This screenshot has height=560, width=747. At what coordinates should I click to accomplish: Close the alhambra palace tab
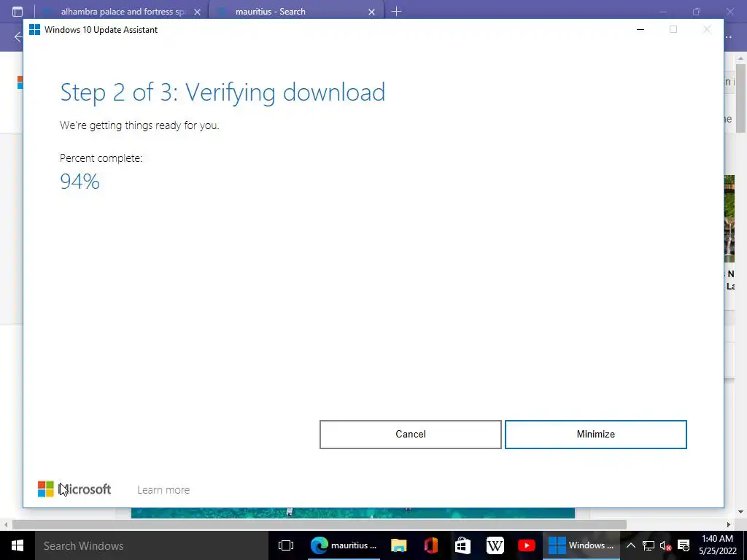197,12
